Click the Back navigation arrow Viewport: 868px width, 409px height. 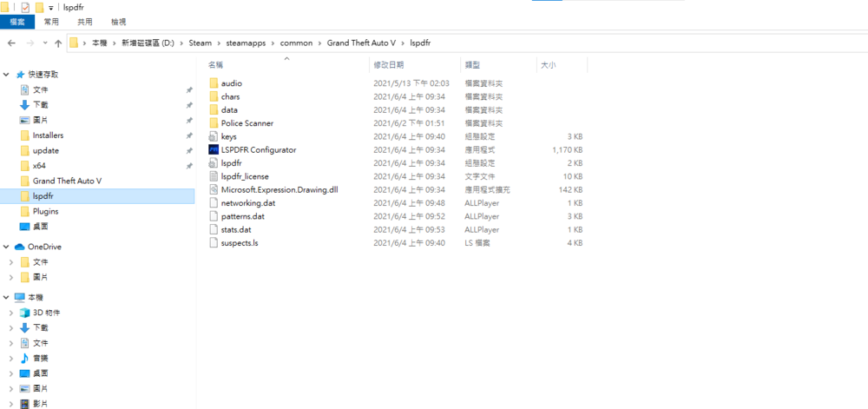11,43
